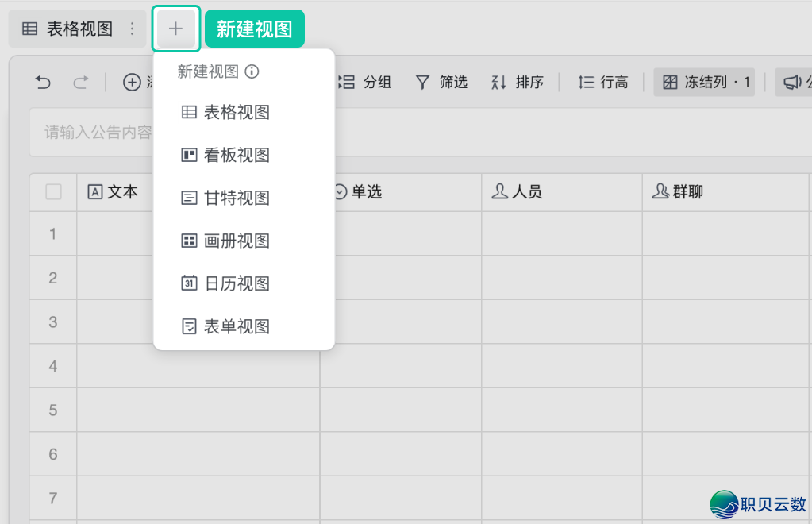Open the 冻结列 · 1 setting
Screen dimensions: 812x524
[704, 83]
